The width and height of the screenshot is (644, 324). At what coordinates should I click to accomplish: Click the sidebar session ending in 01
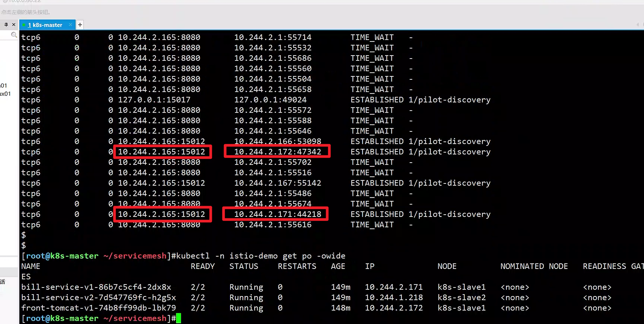[3, 85]
